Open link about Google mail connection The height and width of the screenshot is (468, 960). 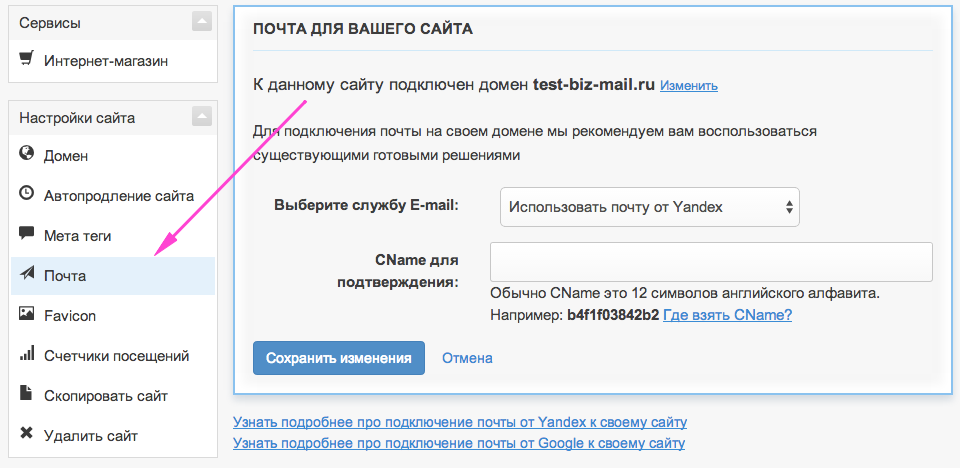point(458,442)
